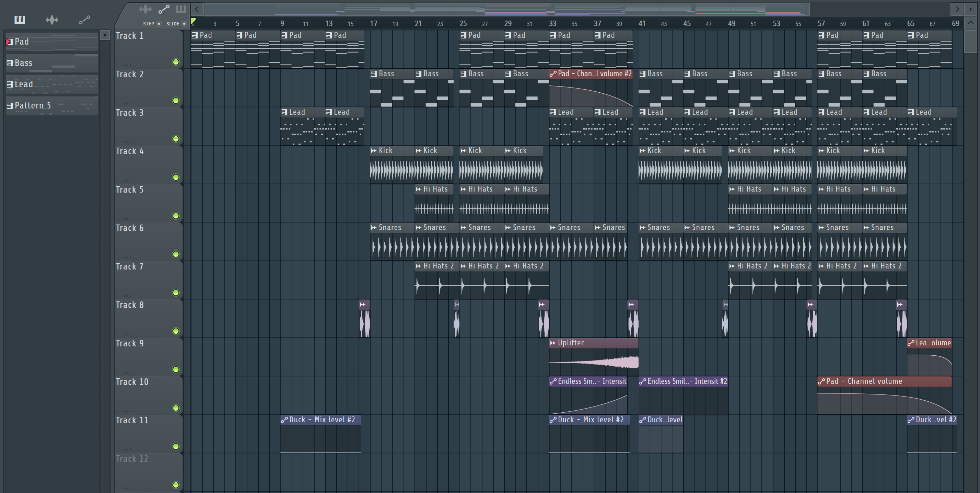Image resolution: width=980 pixels, height=493 pixels.
Task: Select the Bass pattern in the picker
Action: point(52,63)
